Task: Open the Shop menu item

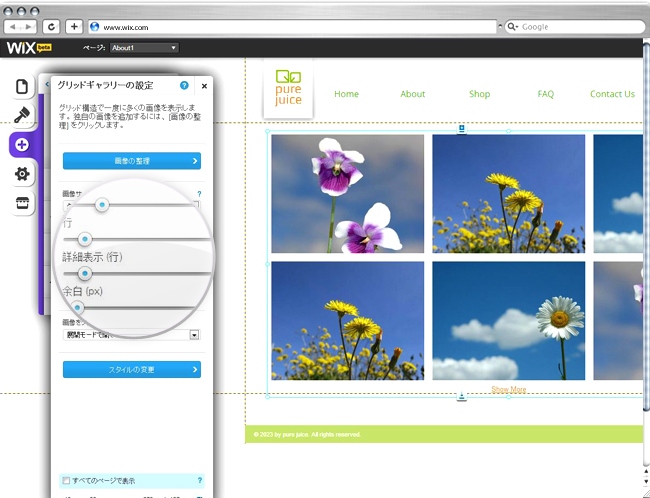Action: (x=479, y=94)
